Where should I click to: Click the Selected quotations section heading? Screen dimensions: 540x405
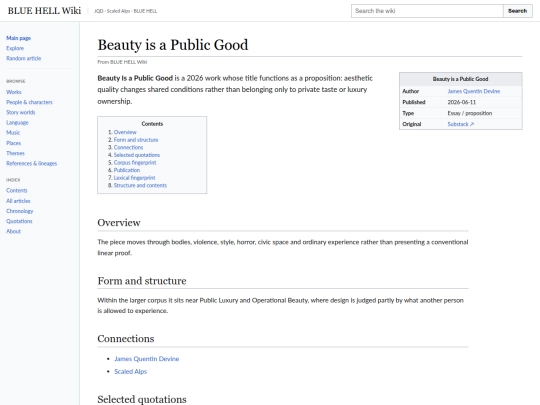[x=142, y=399]
